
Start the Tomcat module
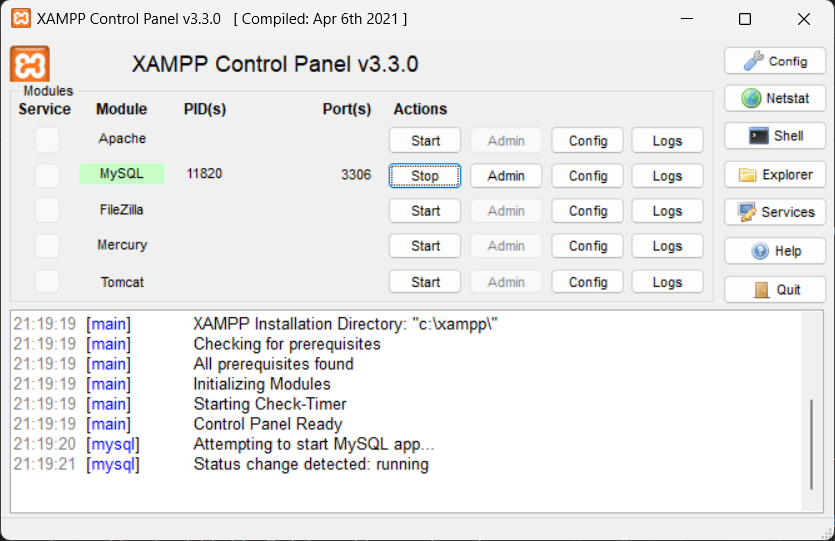(425, 282)
